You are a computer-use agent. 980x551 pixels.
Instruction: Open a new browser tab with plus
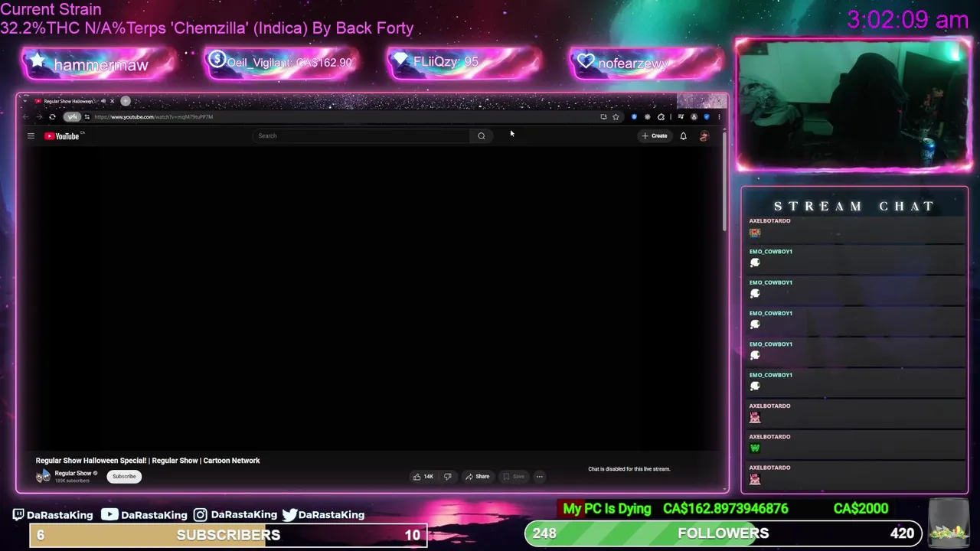pos(126,101)
